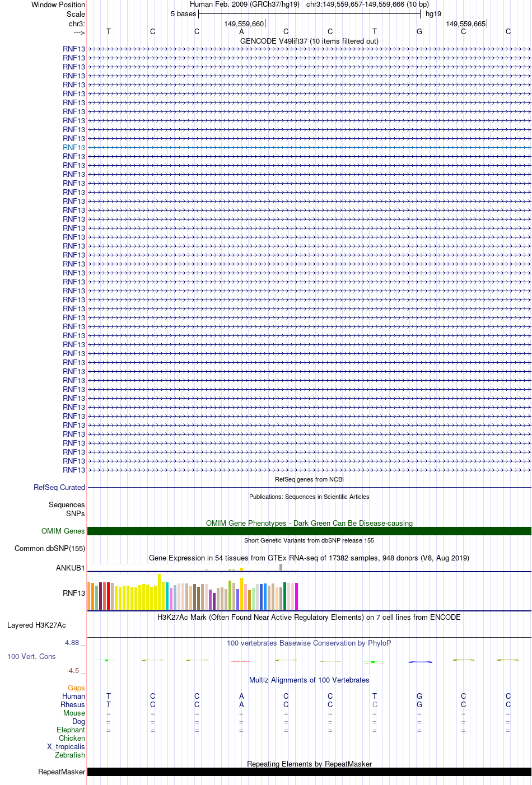532x785 pixels.
Task: Click base A in the Rhesus alignment row
Action: pos(241,704)
